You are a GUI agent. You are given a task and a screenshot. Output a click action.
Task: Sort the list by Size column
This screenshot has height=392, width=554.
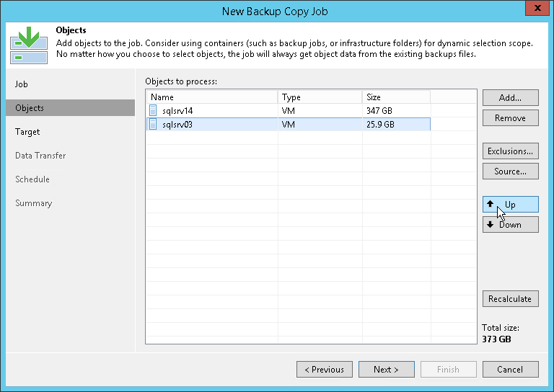click(397, 97)
